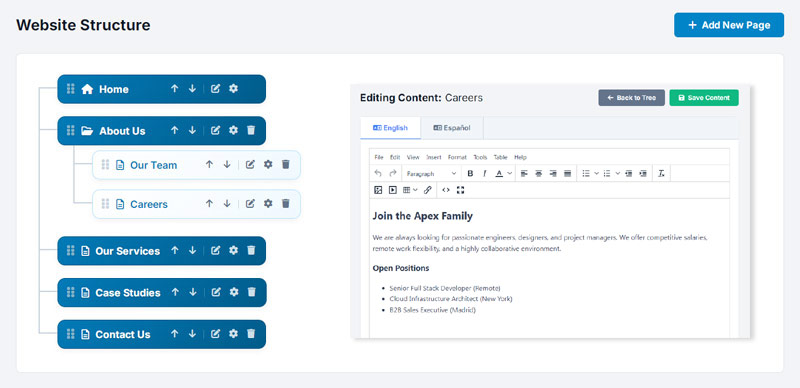Open the bullet list style dropdown arrow
The height and width of the screenshot is (388, 800).
click(596, 174)
